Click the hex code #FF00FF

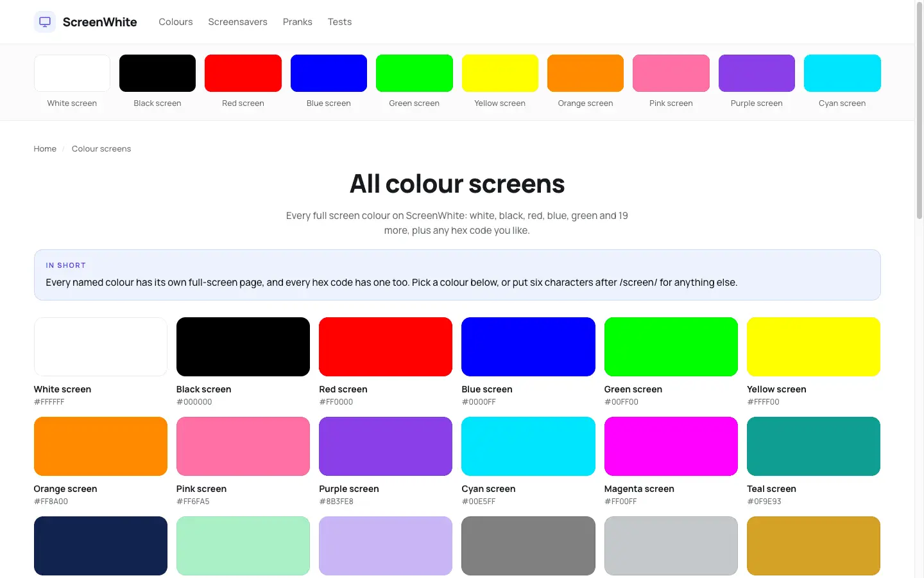(620, 502)
